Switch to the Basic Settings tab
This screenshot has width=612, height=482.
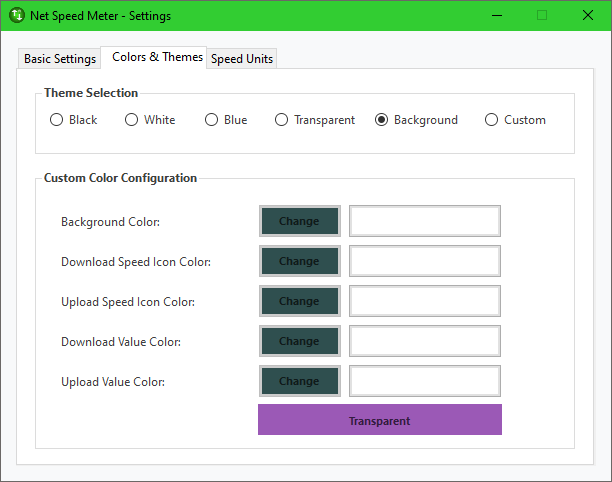pyautogui.click(x=60, y=59)
